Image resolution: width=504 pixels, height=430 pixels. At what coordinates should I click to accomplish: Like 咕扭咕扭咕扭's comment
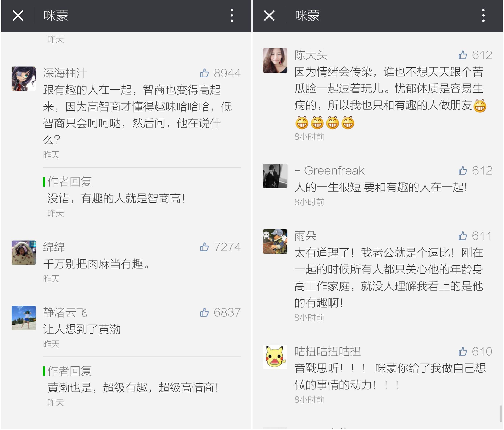463,351
